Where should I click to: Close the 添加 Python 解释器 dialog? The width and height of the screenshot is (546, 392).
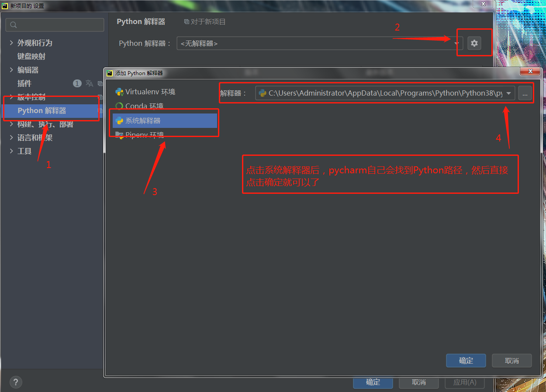[x=530, y=71]
